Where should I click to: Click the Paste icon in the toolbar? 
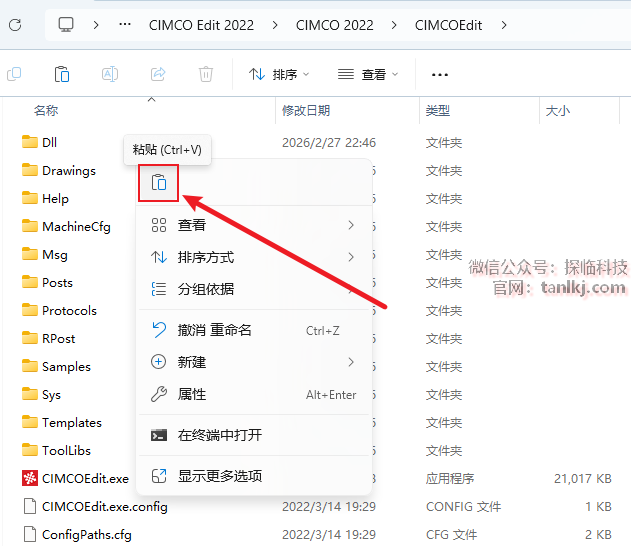62,74
